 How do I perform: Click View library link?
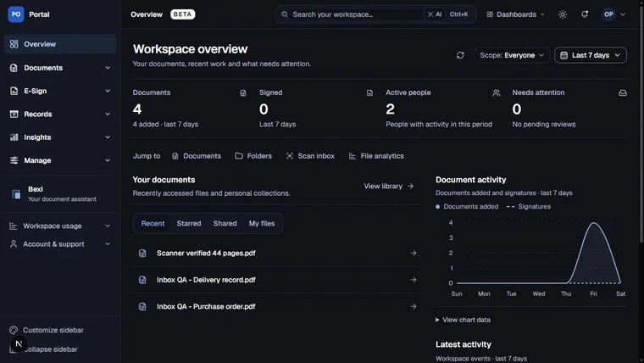(389, 187)
